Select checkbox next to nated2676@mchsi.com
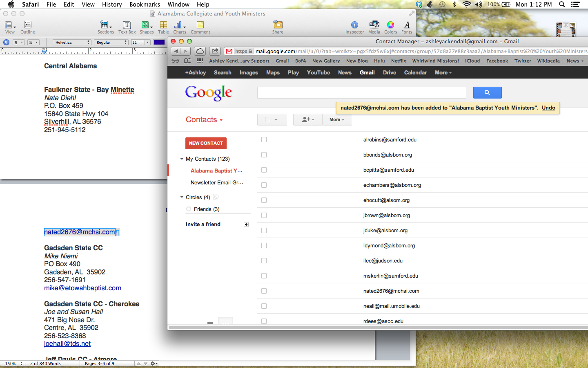 pyautogui.click(x=264, y=291)
